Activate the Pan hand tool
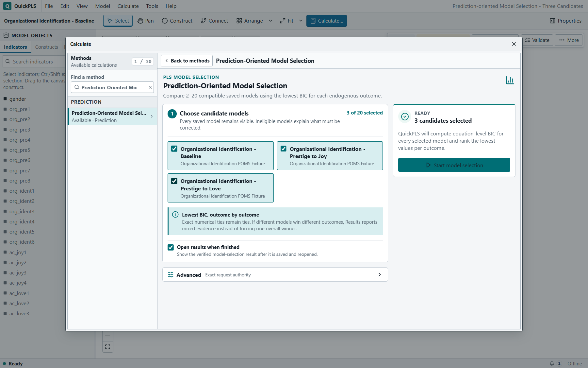Viewport: 588px width, 368px height. [x=145, y=21]
